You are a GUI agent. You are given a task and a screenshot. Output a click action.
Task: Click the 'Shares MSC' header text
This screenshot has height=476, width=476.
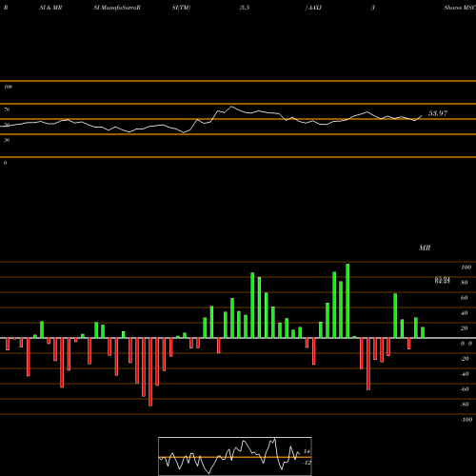pos(460,8)
